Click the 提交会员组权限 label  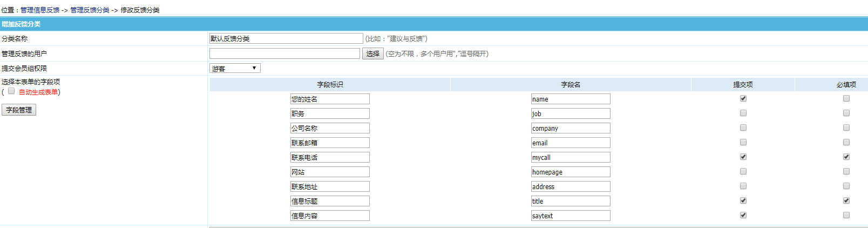tap(24, 69)
